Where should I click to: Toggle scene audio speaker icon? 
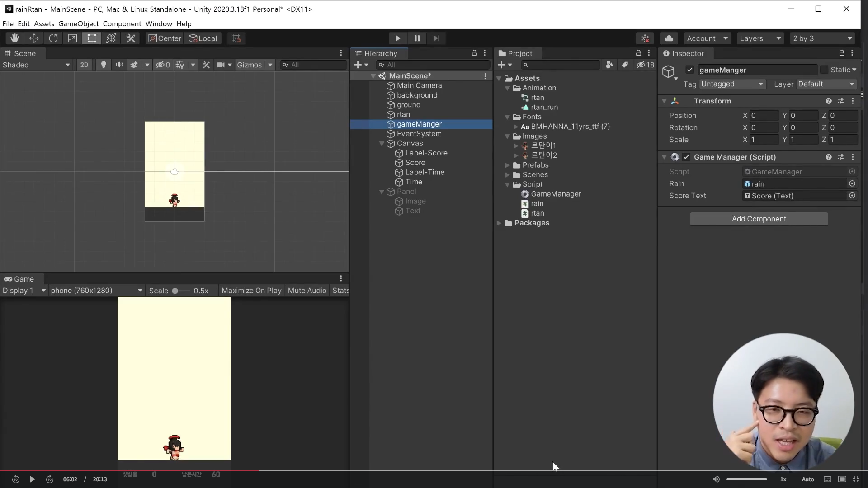119,65
